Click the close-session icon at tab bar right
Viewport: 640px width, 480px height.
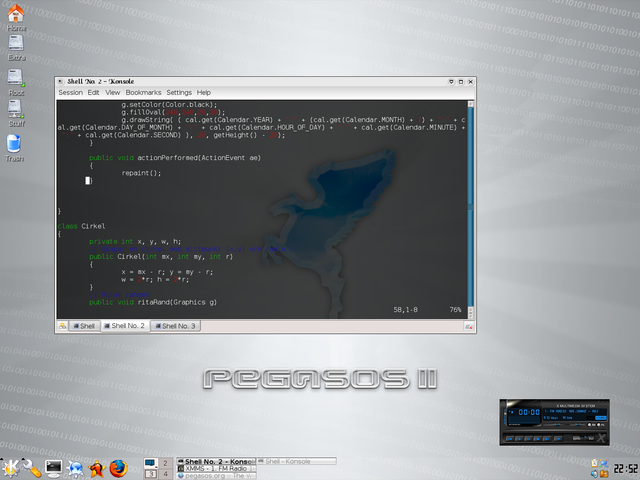(469, 326)
